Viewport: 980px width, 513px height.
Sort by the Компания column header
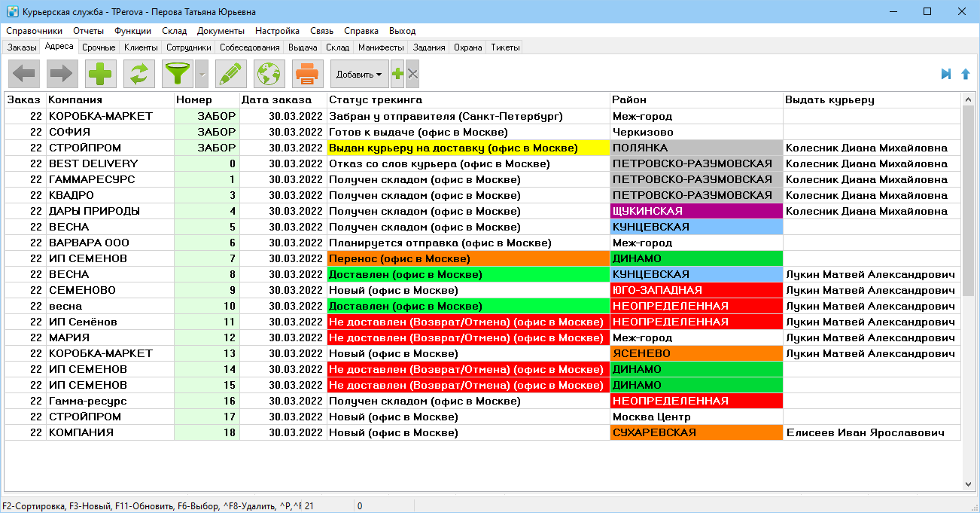110,99
